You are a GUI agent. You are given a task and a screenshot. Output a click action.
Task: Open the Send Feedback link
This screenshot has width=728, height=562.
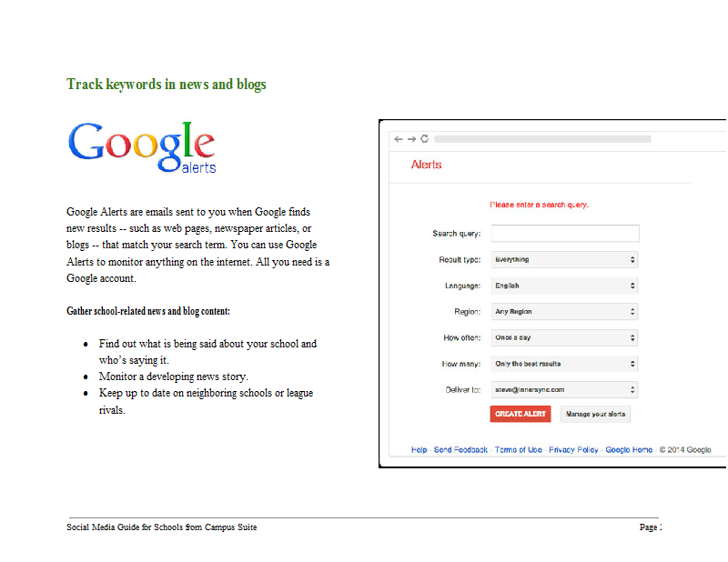click(x=460, y=450)
